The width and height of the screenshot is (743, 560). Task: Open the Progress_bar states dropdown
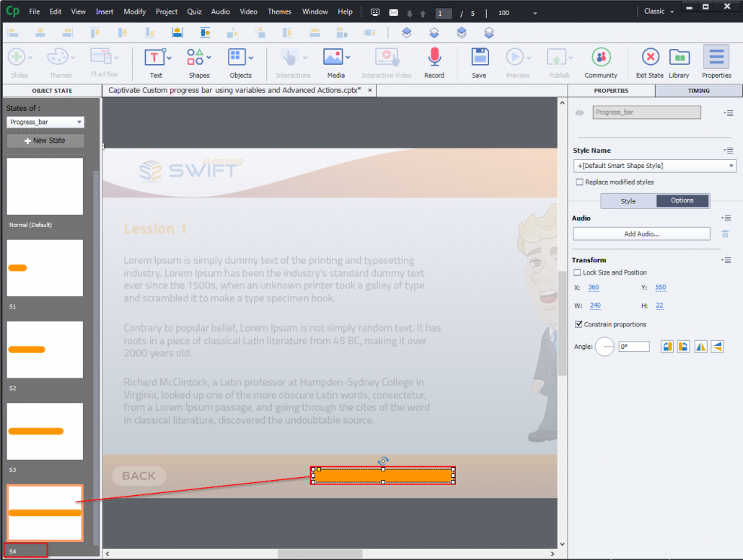click(45, 122)
